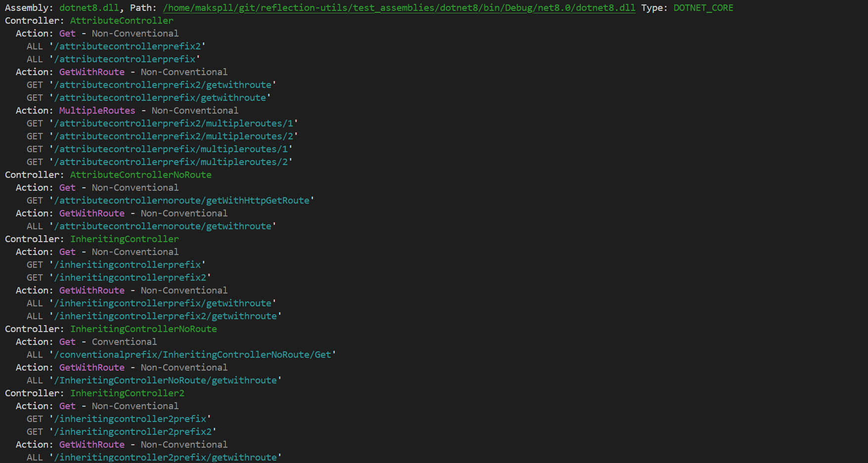Viewport: 868px width, 463px height.
Task: Select route '/attributecontrollerprefix/getwithroute'
Action: point(160,98)
